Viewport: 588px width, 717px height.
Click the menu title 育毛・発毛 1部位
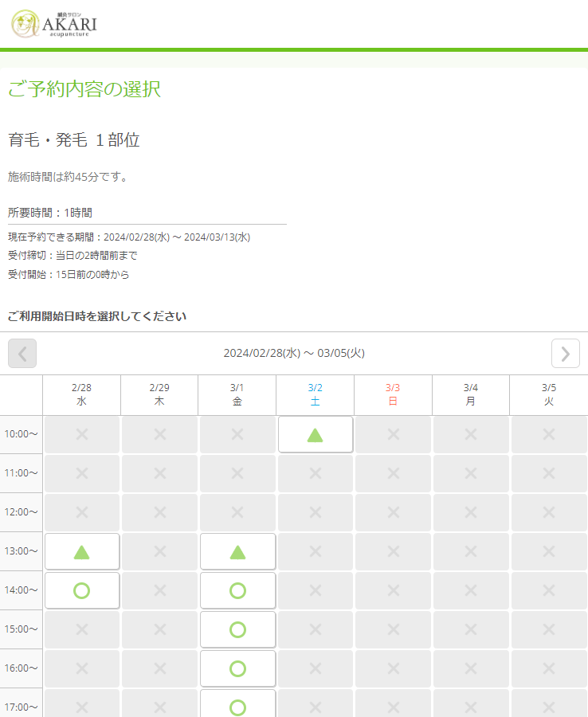[x=74, y=140]
